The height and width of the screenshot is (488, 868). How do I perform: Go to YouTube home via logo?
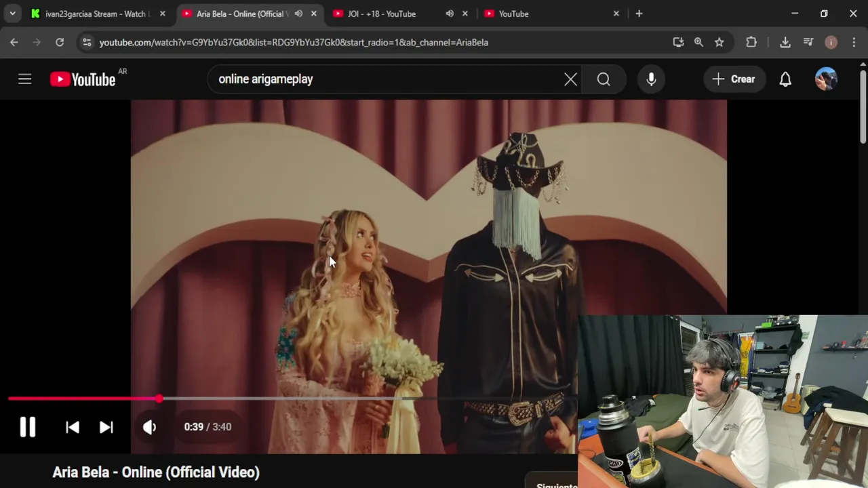[x=83, y=79]
